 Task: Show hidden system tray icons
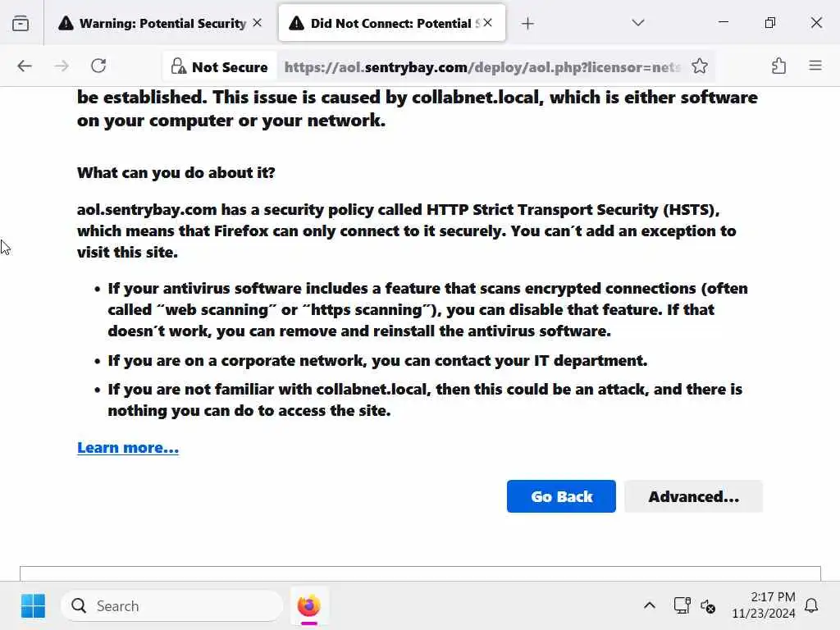tap(649, 606)
